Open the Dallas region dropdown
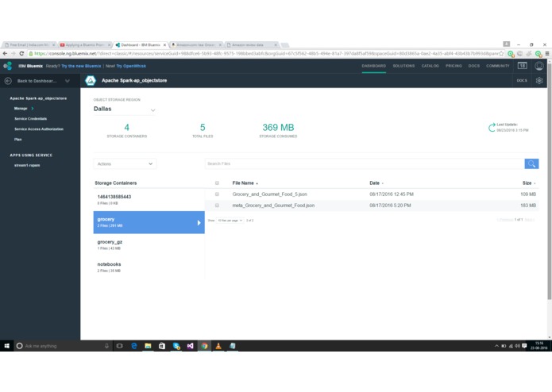The height and width of the screenshot is (392, 552). pos(125,110)
